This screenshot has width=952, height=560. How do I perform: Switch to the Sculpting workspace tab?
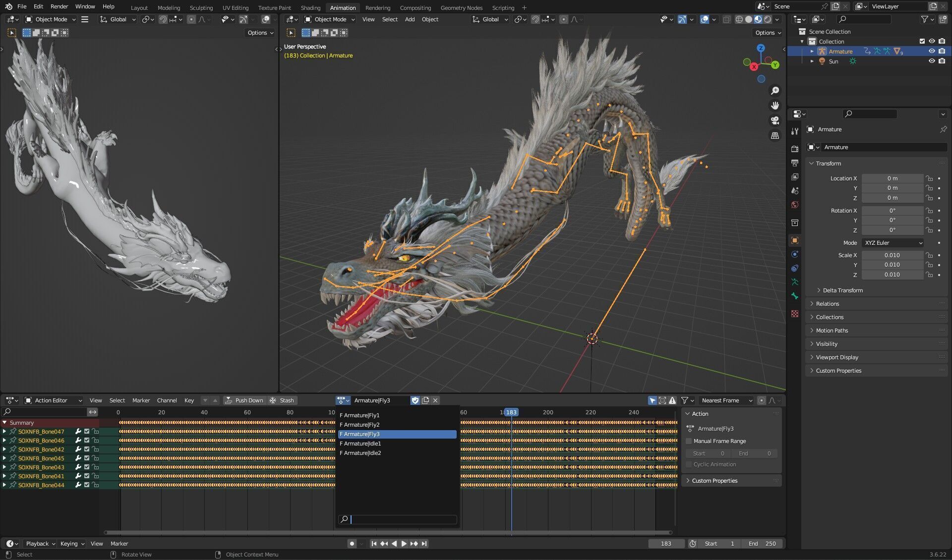(x=201, y=7)
